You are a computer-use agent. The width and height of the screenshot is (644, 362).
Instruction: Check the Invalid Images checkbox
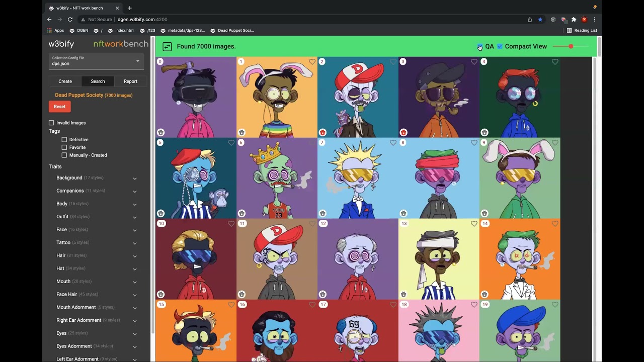click(x=51, y=123)
